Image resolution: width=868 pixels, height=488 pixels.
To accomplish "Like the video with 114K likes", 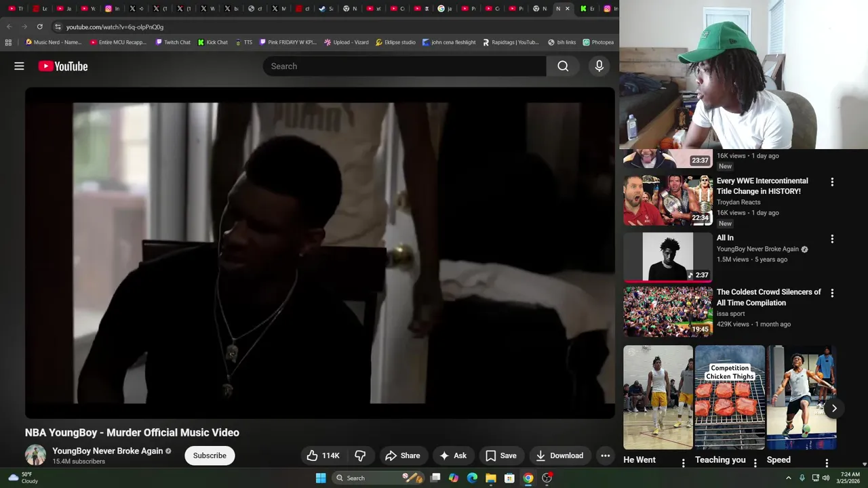I will [323, 455].
